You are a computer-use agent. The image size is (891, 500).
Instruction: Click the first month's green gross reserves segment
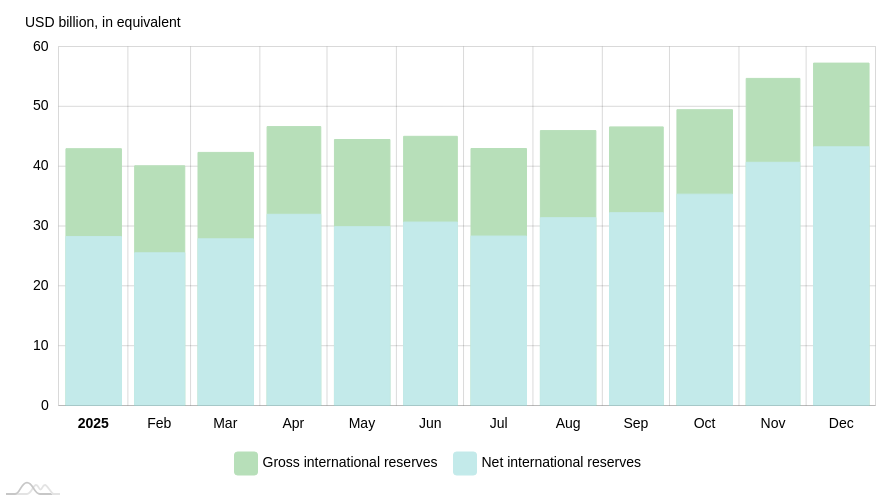pyautogui.click(x=93, y=192)
